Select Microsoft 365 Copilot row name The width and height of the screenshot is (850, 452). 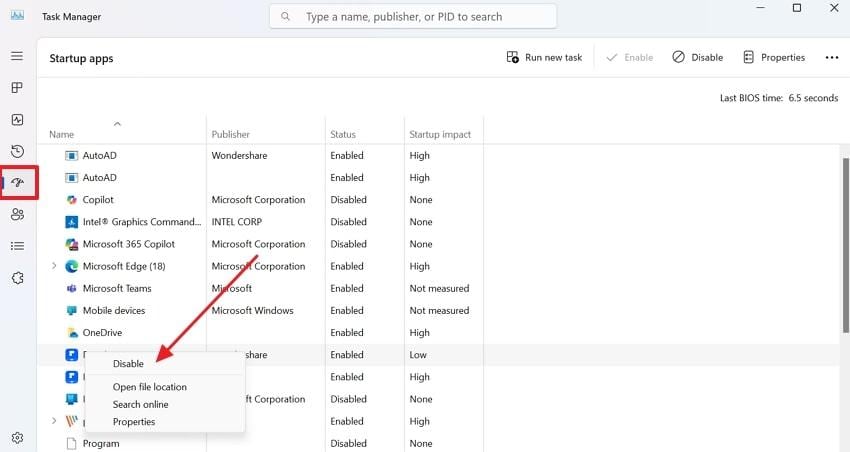click(129, 244)
